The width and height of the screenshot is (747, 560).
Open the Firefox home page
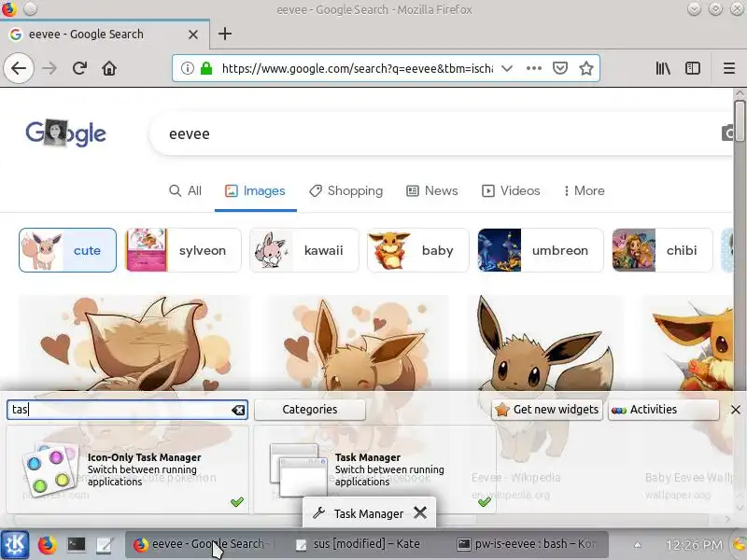pos(109,68)
